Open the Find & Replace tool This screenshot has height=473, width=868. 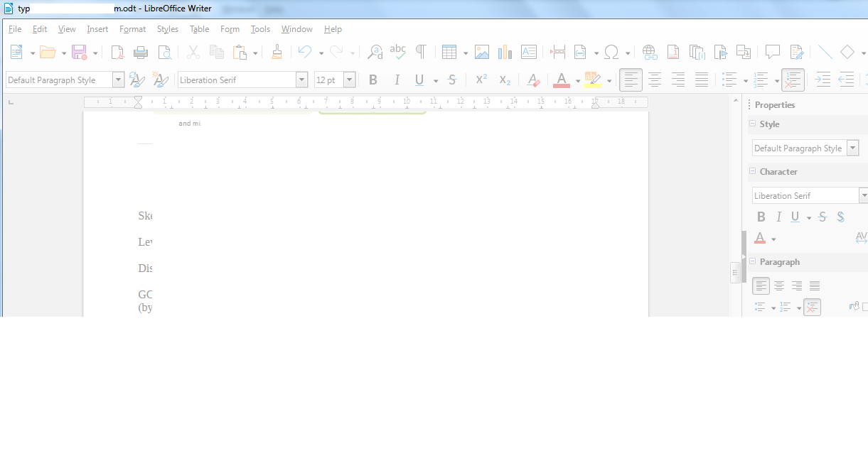375,52
